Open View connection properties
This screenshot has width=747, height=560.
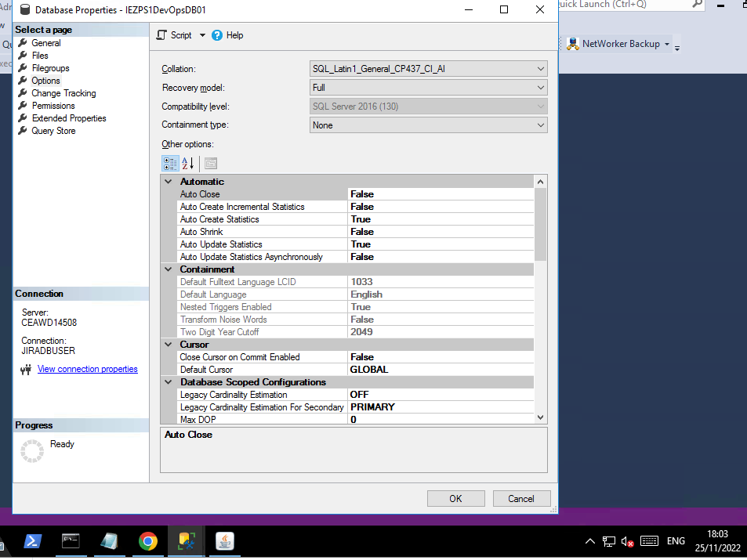coord(87,369)
